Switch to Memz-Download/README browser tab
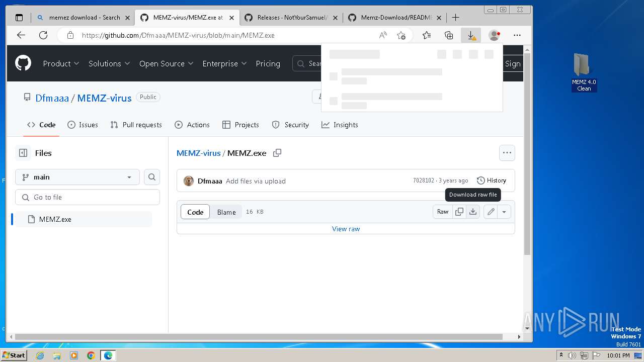Viewport: 644px width, 362px height. (x=395, y=18)
